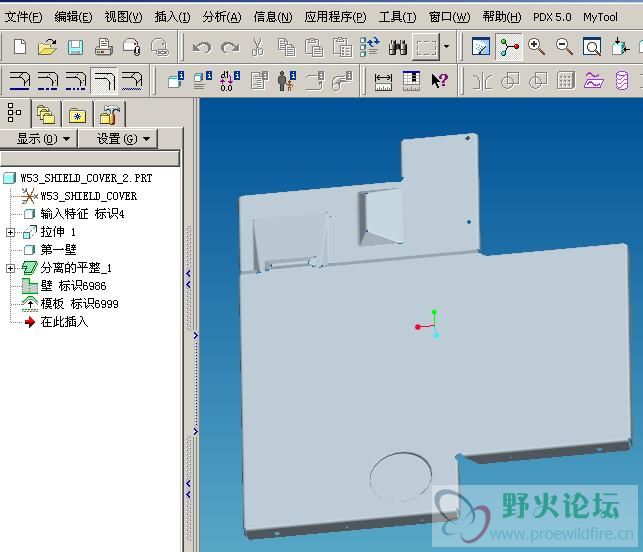Click the Refit zoom-to-fit icon
Screen dimensions: 643x552
tap(592, 47)
